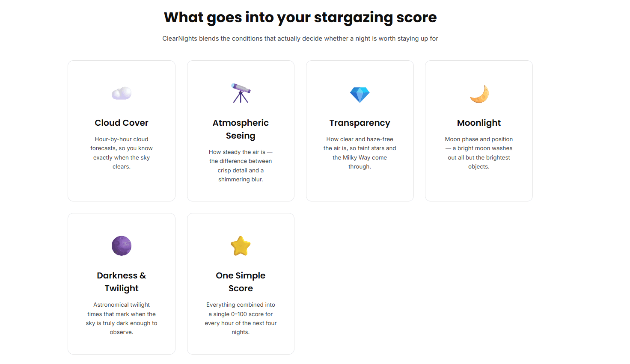The height and width of the screenshot is (364, 630).
Task: Click the hour-by-hour cloud forecasts description
Action: pos(122,153)
